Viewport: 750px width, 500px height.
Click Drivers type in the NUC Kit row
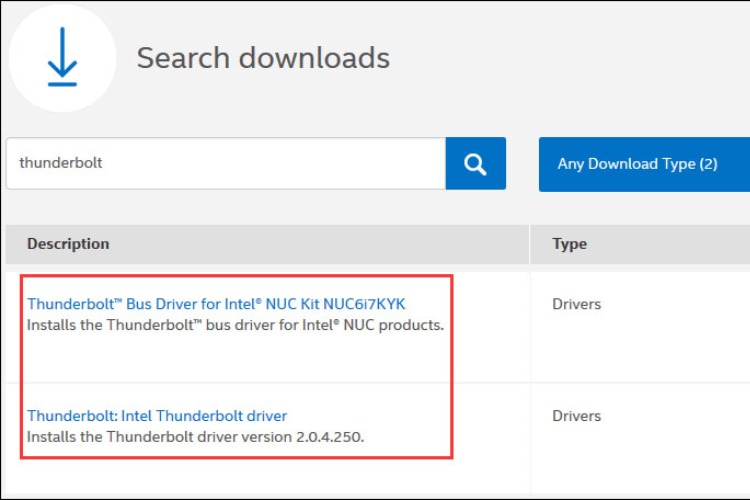click(x=575, y=304)
